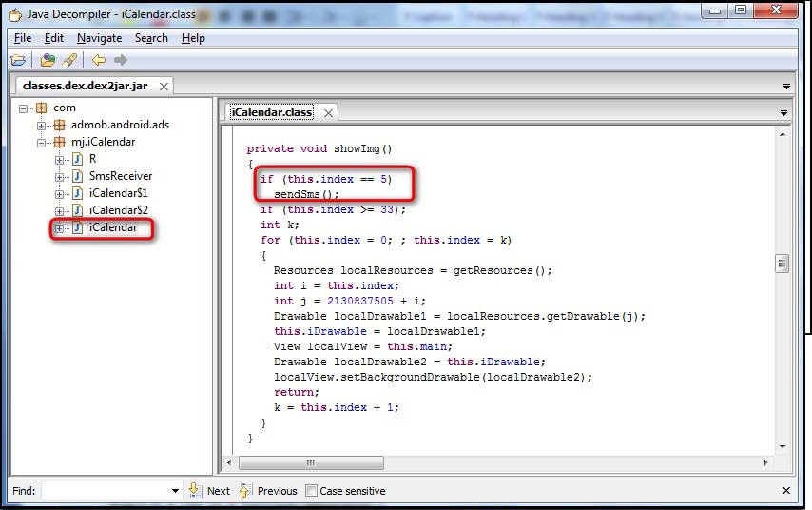Open the Navigate menu

(99, 38)
